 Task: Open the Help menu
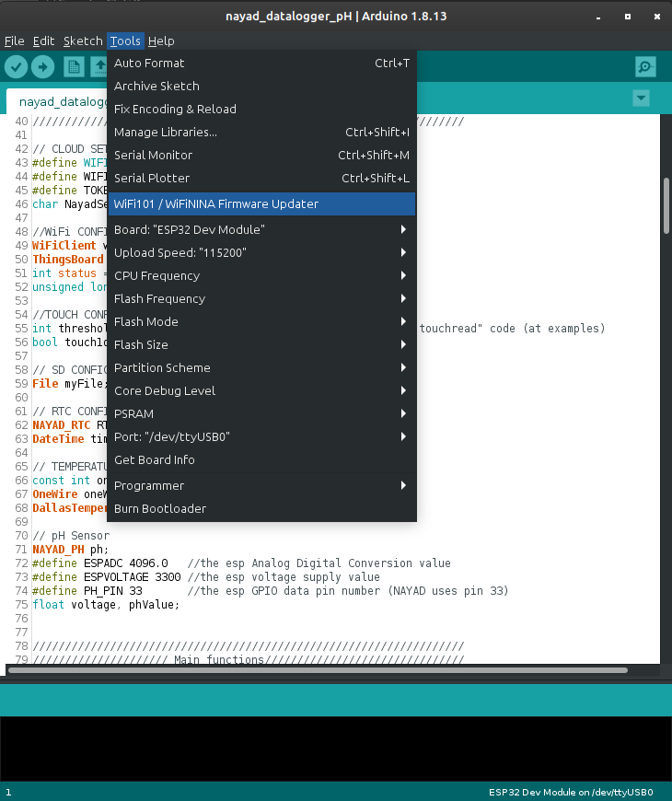161,41
